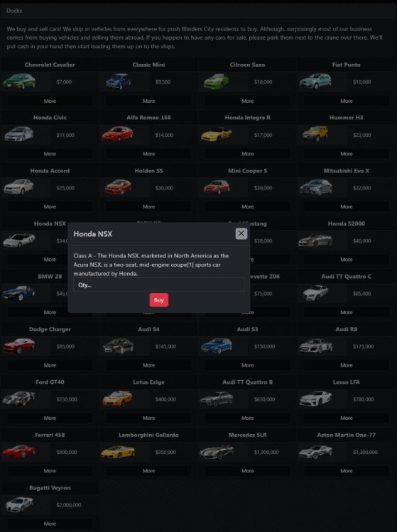Open More for Audi S3

pos(248,365)
